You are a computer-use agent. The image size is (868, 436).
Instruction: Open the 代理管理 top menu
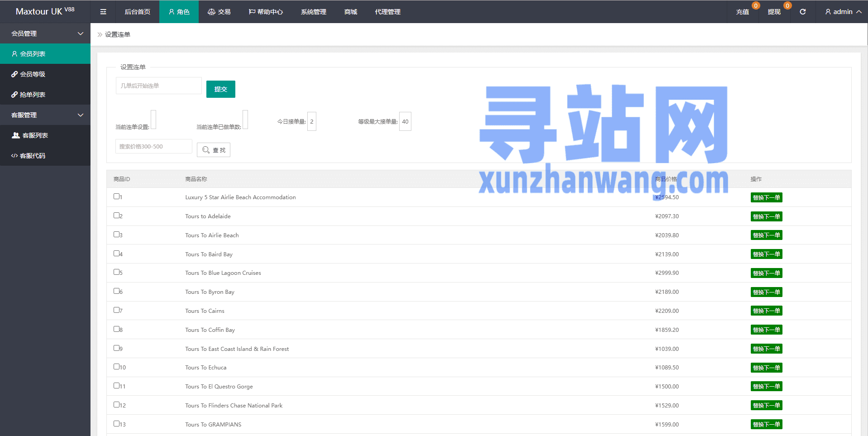[x=388, y=12]
